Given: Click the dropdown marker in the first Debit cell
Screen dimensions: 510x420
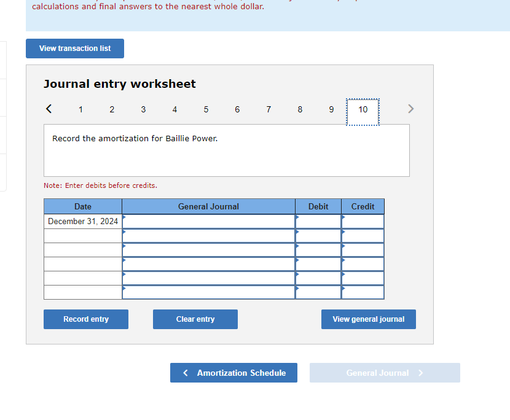Looking at the screenshot, I should pos(297,218).
